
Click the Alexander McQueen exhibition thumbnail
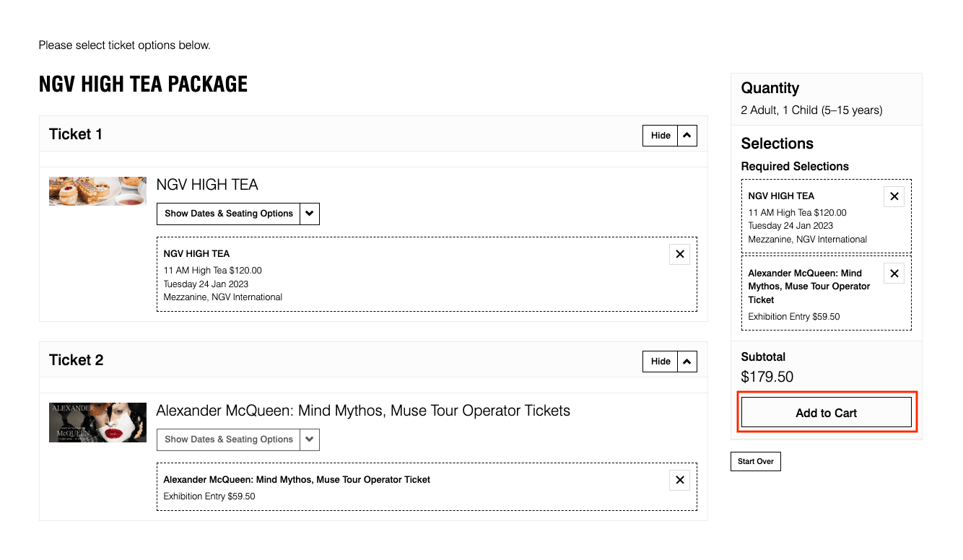(x=97, y=422)
